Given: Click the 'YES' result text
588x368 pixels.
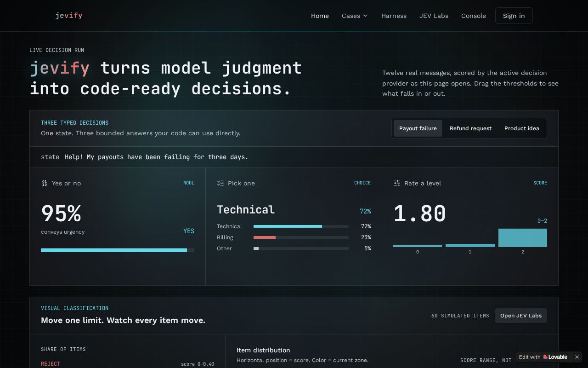Looking at the screenshot, I should [x=189, y=231].
